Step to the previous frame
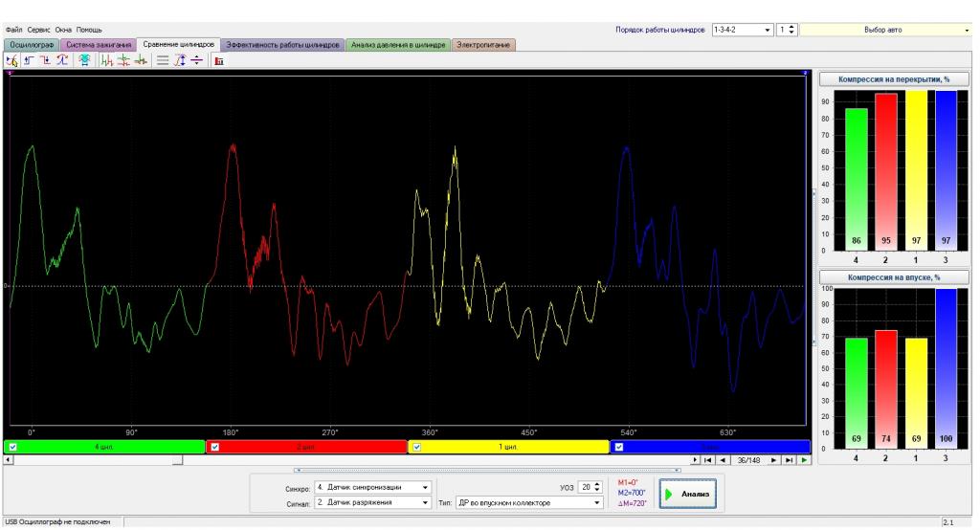 pyautogui.click(x=724, y=460)
